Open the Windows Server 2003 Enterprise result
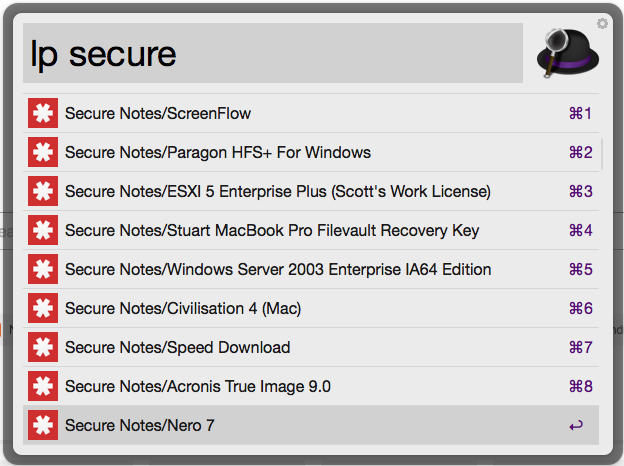 [x=278, y=270]
